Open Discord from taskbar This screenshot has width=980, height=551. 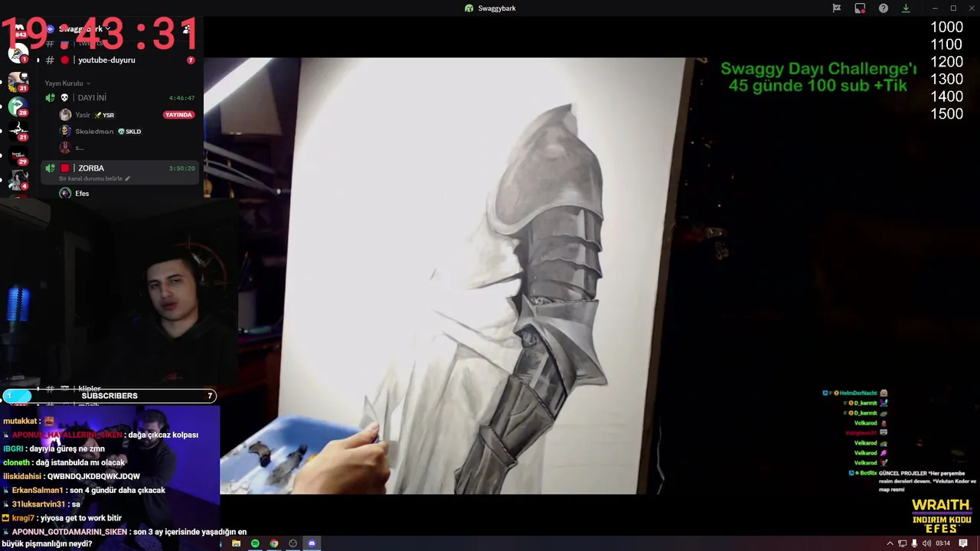point(312,543)
